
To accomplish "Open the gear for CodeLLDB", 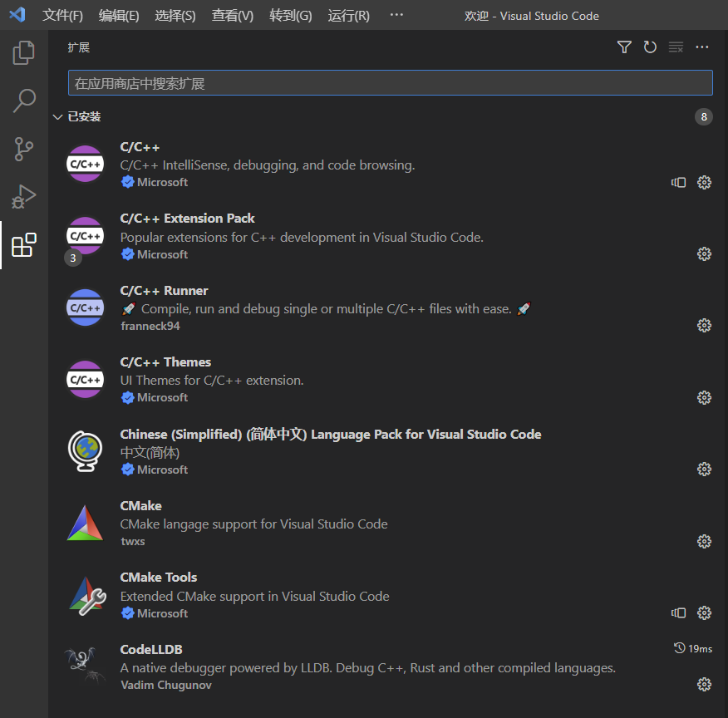I will [705, 685].
